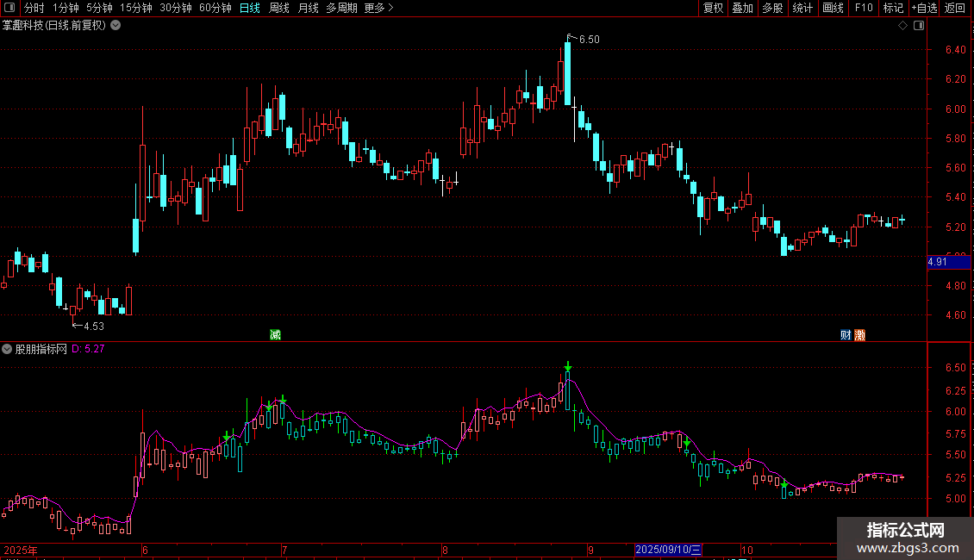Click the panel layout icon at top-left
The width and height of the screenshot is (974, 560).
9,8
